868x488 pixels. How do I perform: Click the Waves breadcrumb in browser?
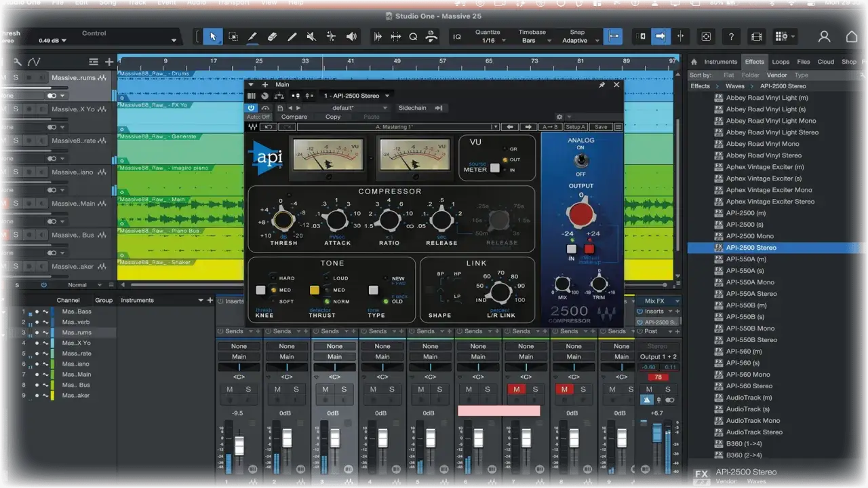735,86
